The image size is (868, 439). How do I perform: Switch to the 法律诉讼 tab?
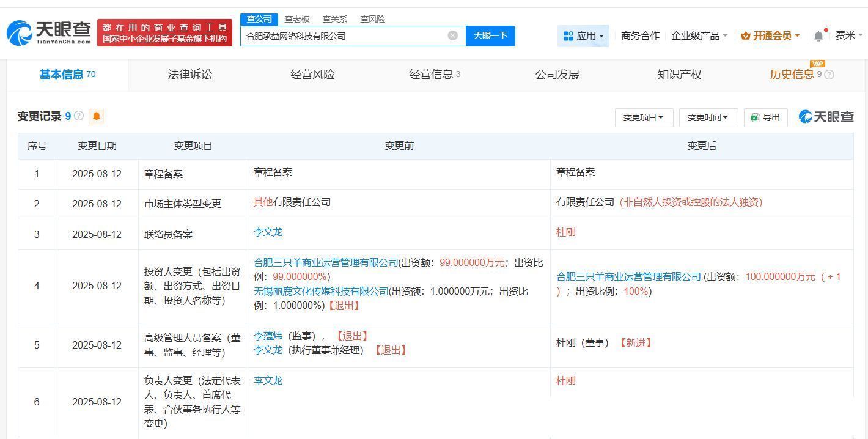click(x=190, y=75)
